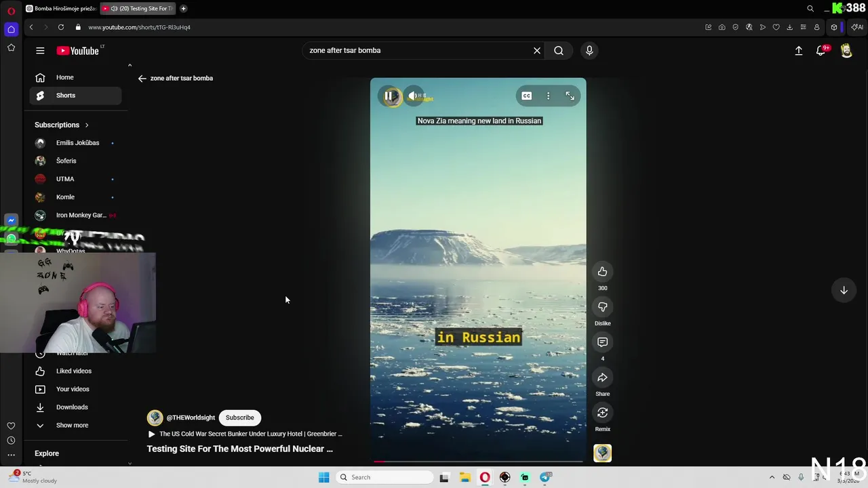Open browser tab search magnifier icon
The height and width of the screenshot is (488, 868).
tap(810, 9)
